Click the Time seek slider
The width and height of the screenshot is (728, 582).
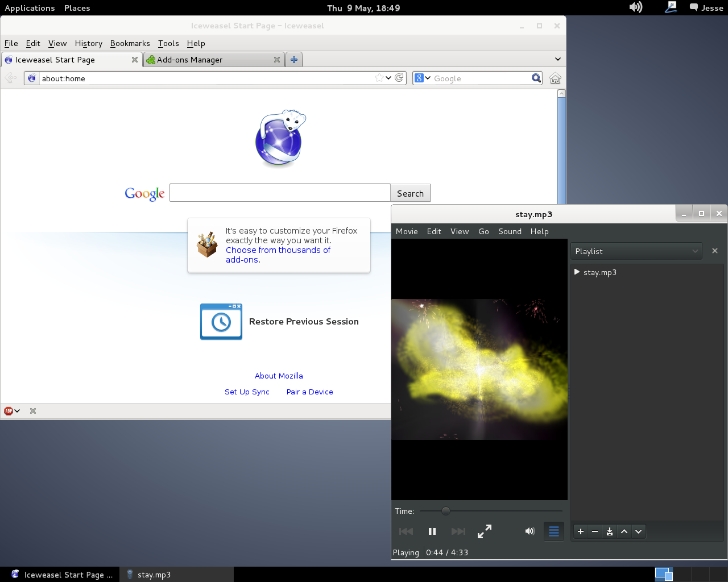[x=491, y=511]
